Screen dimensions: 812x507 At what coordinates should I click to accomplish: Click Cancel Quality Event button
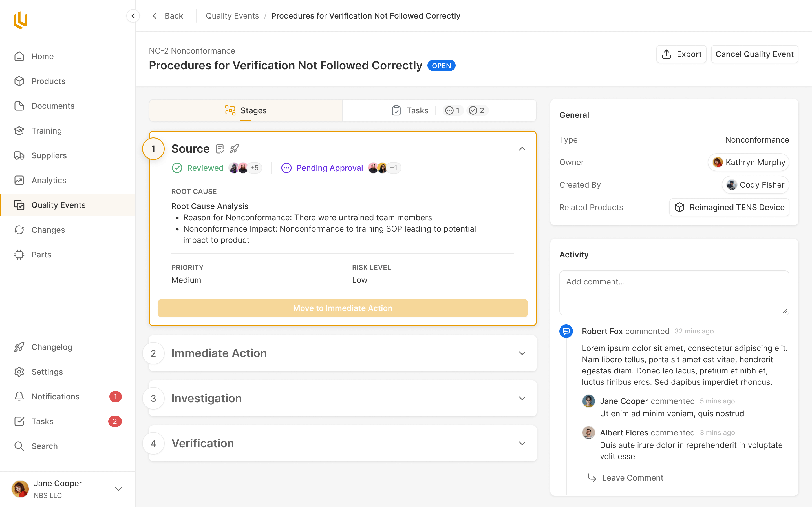(x=754, y=54)
